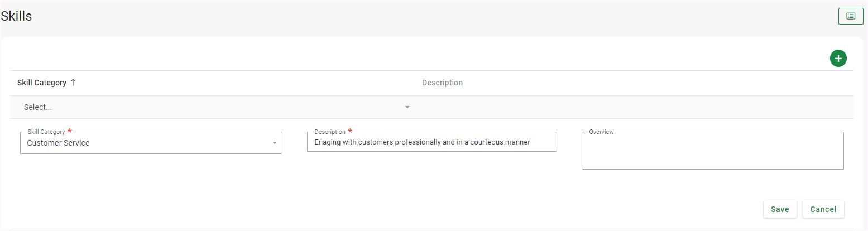The height and width of the screenshot is (231, 868).
Task: Click the green plus add skill button
Action: (x=838, y=58)
